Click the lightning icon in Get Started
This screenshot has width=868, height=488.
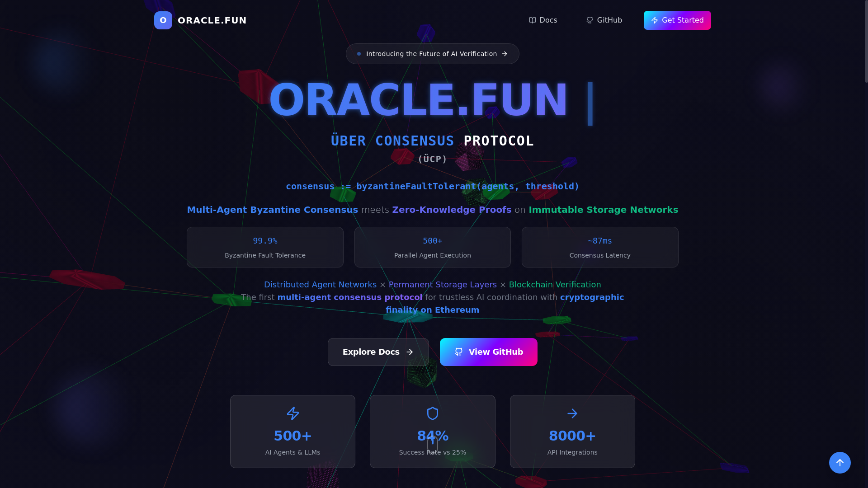tap(655, 20)
